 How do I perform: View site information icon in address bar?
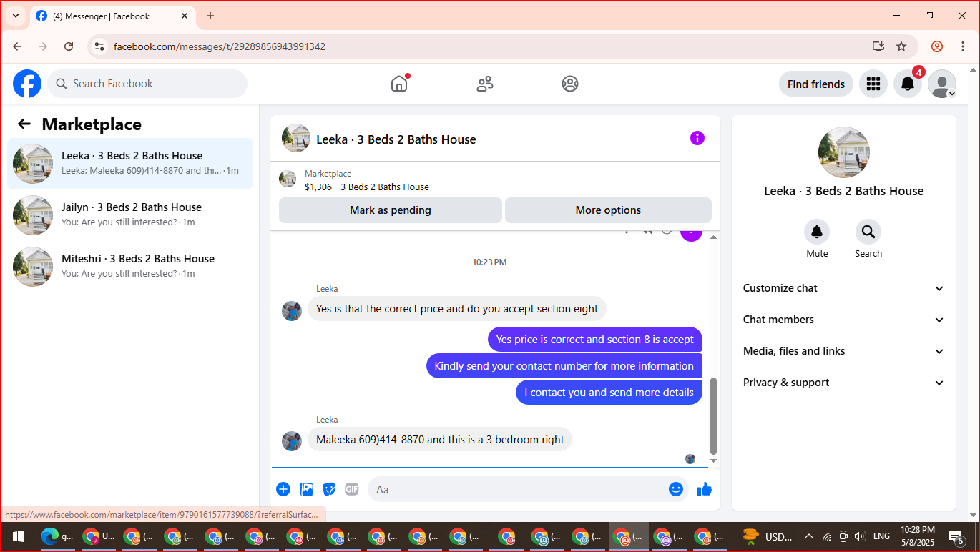[99, 46]
